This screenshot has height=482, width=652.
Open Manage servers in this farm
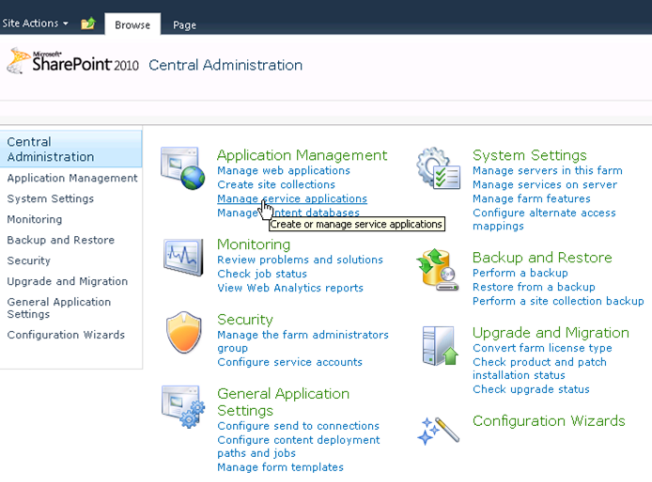click(547, 171)
